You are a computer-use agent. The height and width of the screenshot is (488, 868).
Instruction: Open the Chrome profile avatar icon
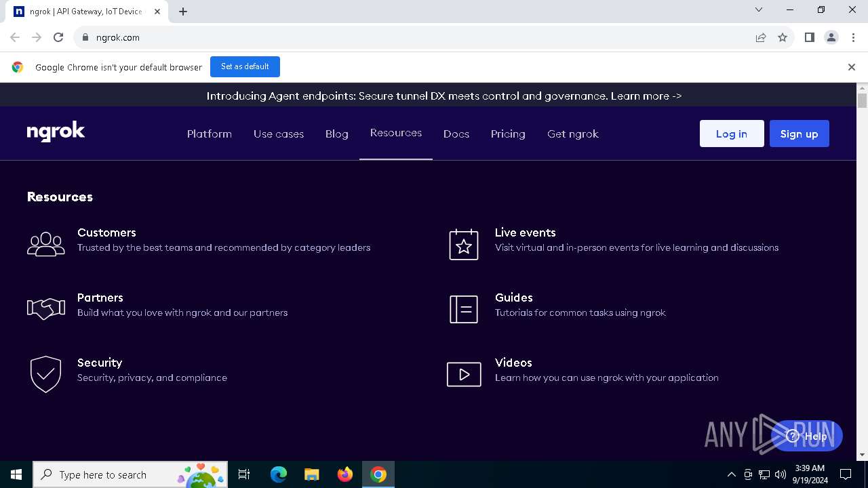[831, 37]
